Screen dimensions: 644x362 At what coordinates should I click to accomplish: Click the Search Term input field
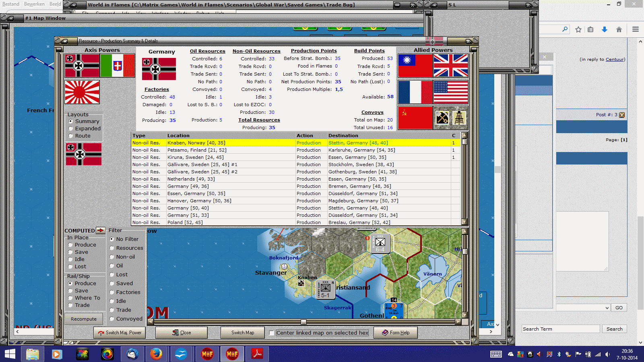tap(561, 329)
